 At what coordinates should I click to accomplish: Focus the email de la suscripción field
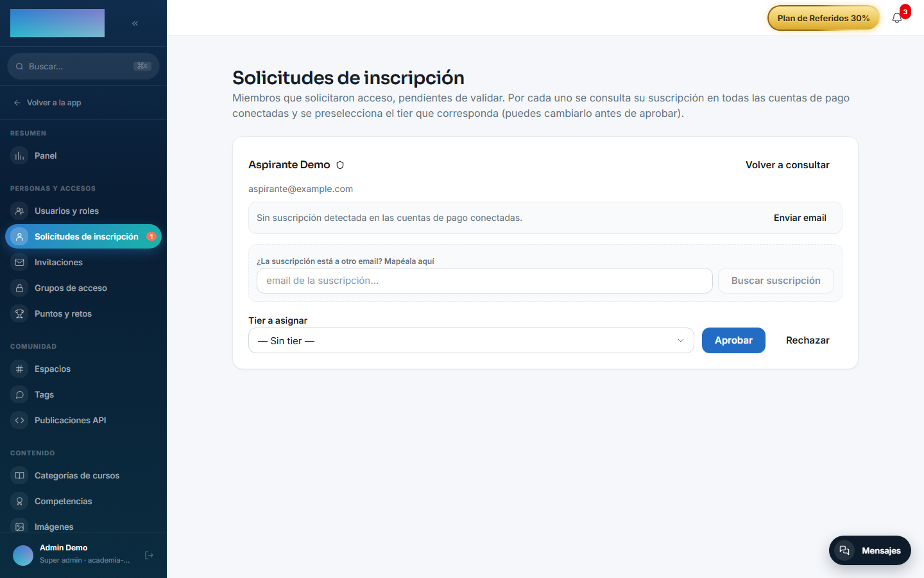click(x=484, y=281)
